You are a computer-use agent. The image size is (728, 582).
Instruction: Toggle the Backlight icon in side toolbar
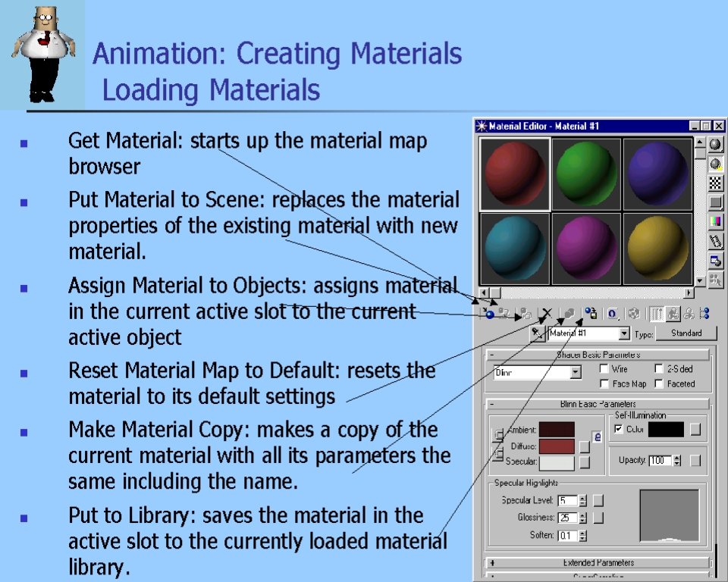[x=715, y=164]
